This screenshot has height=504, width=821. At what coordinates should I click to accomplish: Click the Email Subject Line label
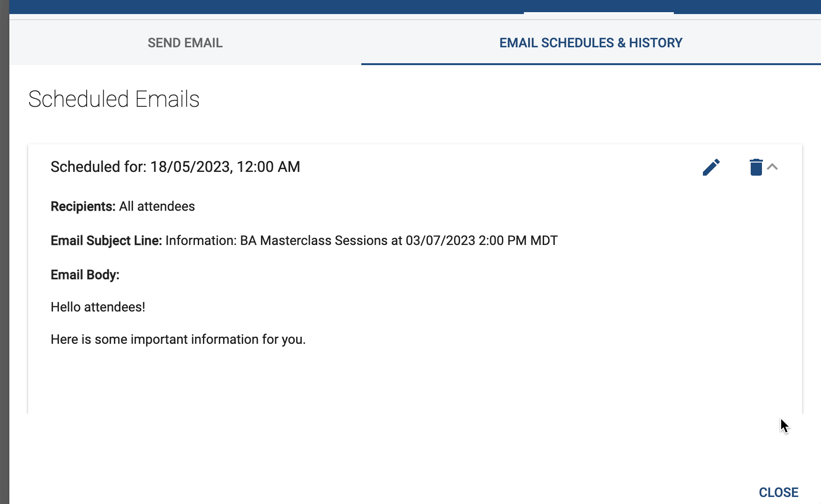pos(106,240)
